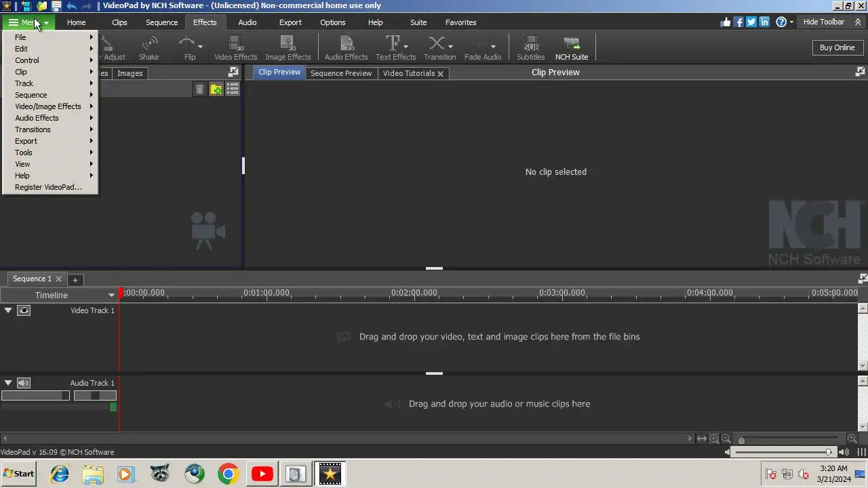Viewport: 868px width, 488px height.
Task: Expand the Transition dropdown arrow
Action: click(x=450, y=47)
